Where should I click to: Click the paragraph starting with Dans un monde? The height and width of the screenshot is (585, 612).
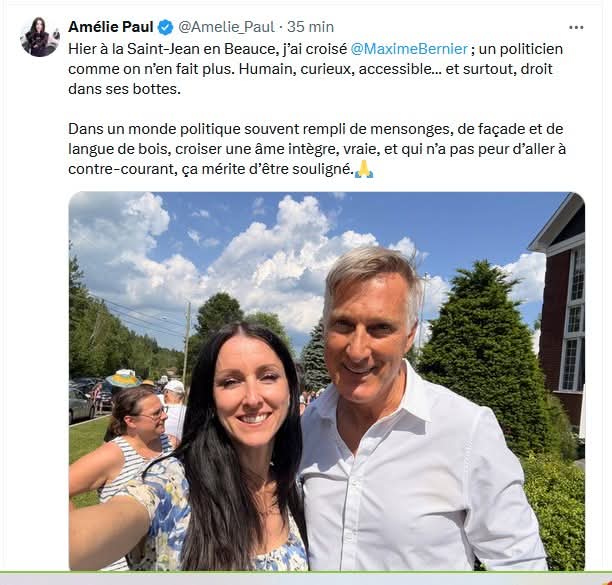[x=317, y=149]
